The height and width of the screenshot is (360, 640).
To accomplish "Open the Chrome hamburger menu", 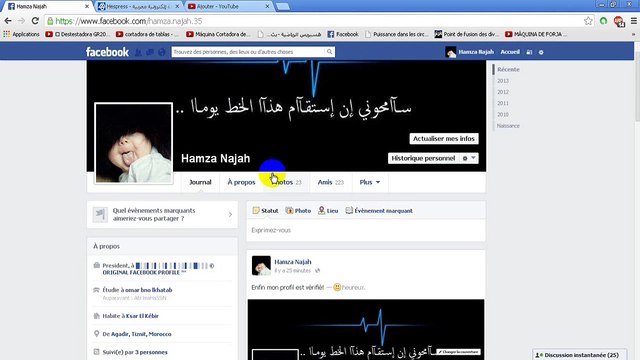I will (x=634, y=21).
